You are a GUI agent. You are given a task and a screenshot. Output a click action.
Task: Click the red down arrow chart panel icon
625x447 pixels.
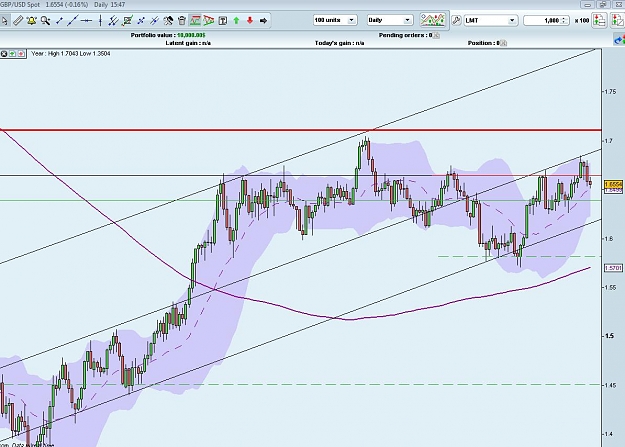[21, 53]
